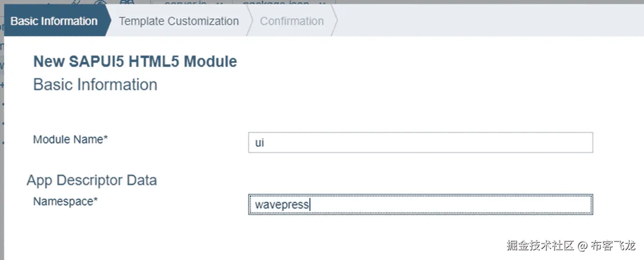Switch to the package.json editor tab behind dialog
This screenshot has height=260, width=644.
pyautogui.click(x=276, y=3)
